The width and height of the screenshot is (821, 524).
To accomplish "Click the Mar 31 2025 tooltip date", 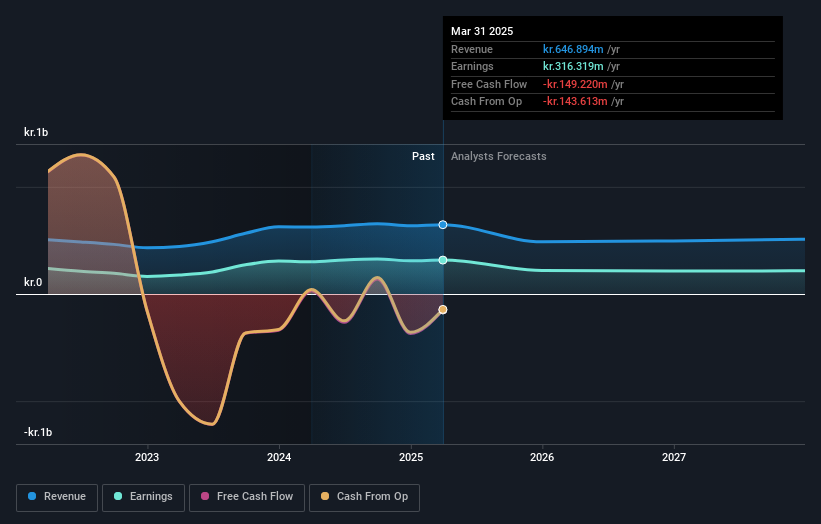I will 482,31.
